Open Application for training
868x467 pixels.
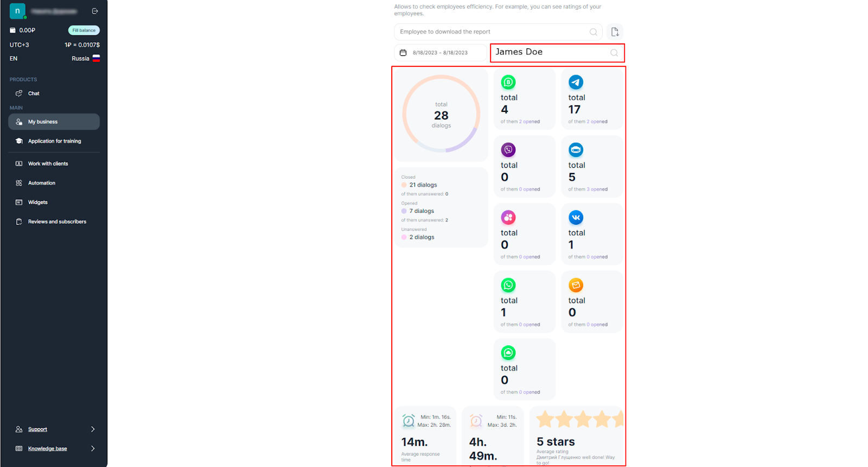54,141
